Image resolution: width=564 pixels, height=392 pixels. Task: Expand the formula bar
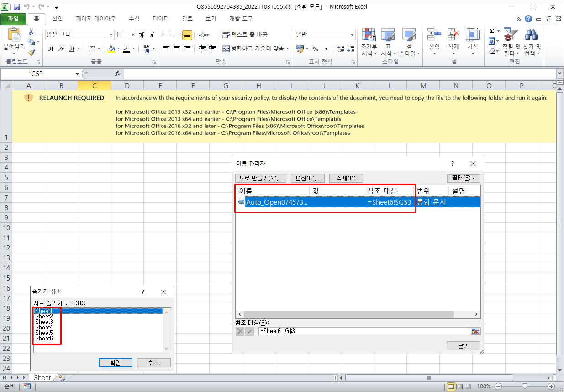pyautogui.click(x=559, y=74)
